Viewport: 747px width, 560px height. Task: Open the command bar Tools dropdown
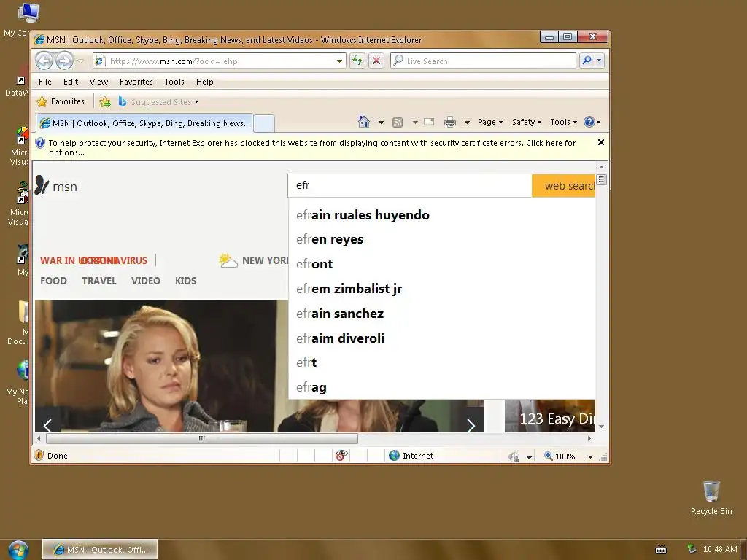(563, 122)
